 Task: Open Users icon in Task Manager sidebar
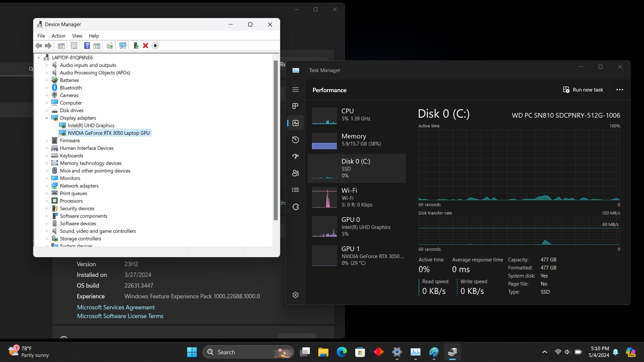pyautogui.click(x=296, y=173)
